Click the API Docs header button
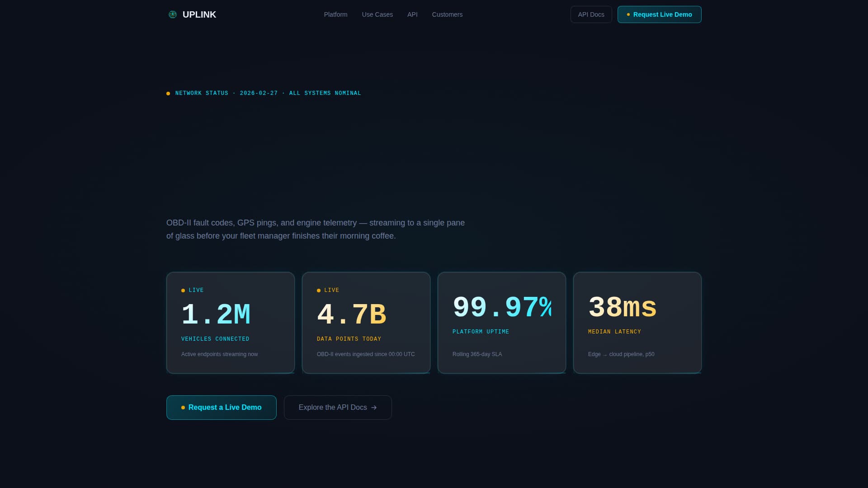This screenshot has height=488, width=868. click(591, 14)
